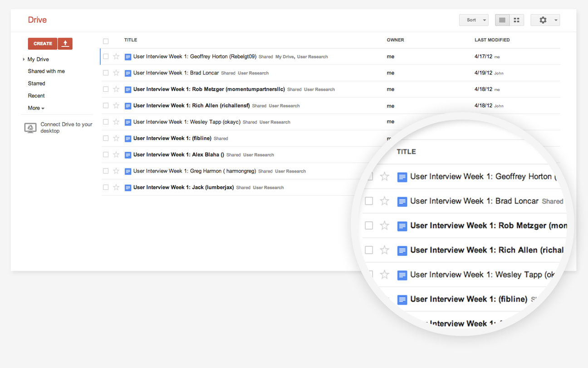Star the Brad Loncar interview document
Image resolution: width=588 pixels, height=368 pixels.
(x=116, y=73)
